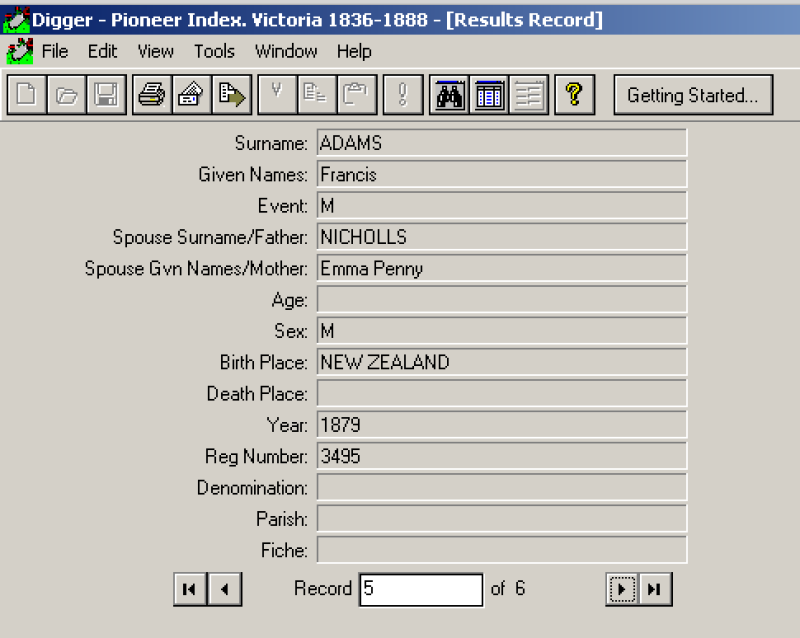Click the Cut toolbar icon
Screen dimensions: 800x638
pyautogui.click(x=277, y=94)
